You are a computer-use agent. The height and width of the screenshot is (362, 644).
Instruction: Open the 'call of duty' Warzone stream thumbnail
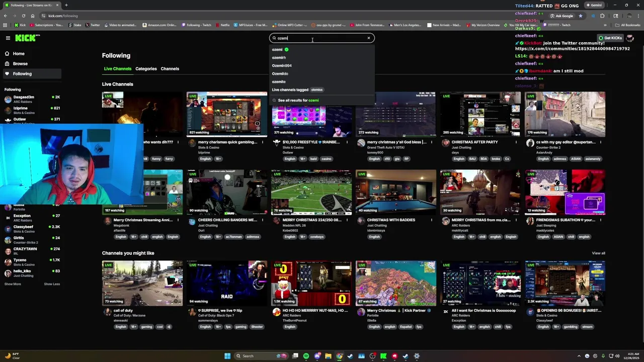tap(142, 283)
